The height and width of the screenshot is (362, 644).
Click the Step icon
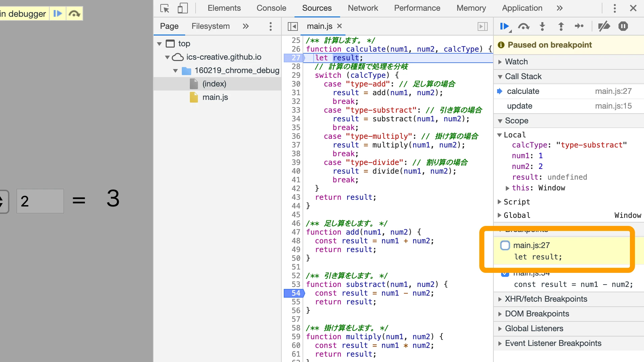(579, 26)
